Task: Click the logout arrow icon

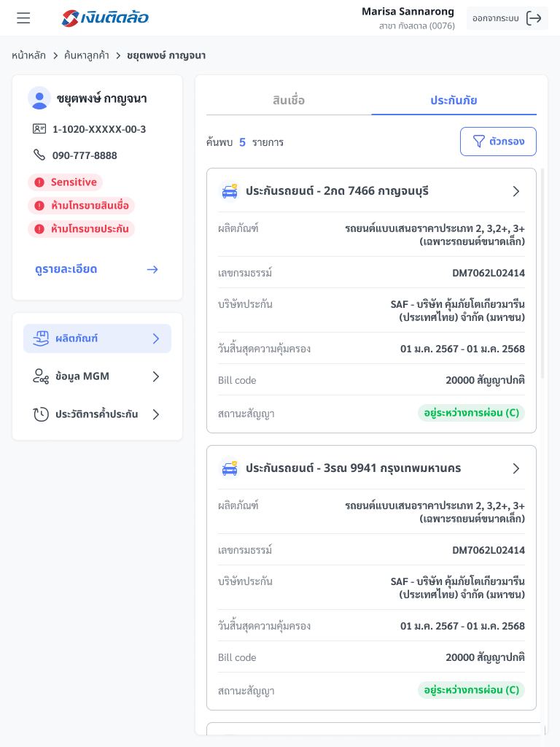Action: [x=534, y=18]
